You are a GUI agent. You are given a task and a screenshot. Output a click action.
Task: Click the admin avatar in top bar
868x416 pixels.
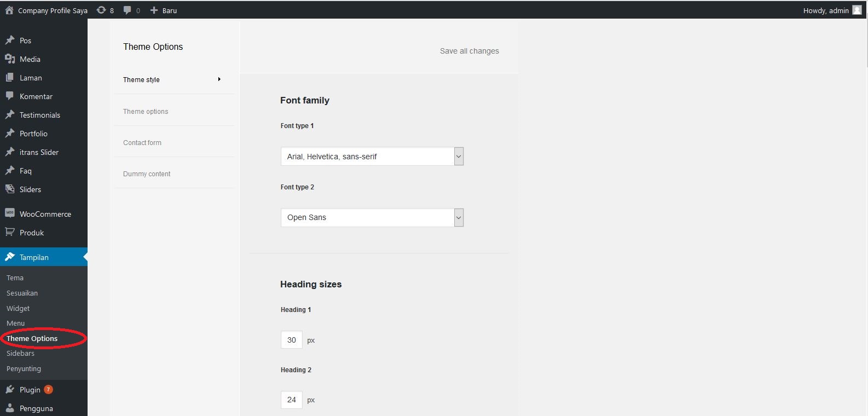[857, 10]
